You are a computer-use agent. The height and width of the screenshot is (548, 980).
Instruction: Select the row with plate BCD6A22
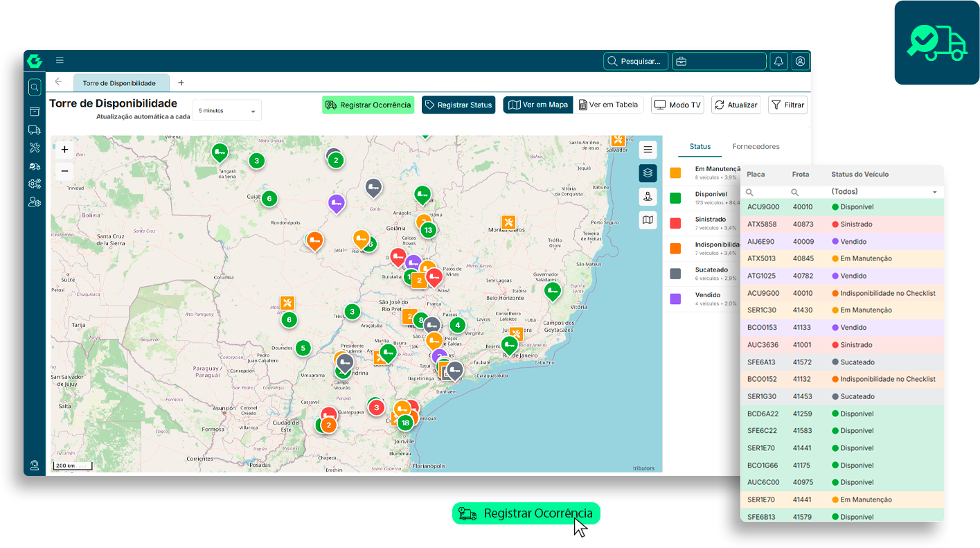[x=841, y=414]
